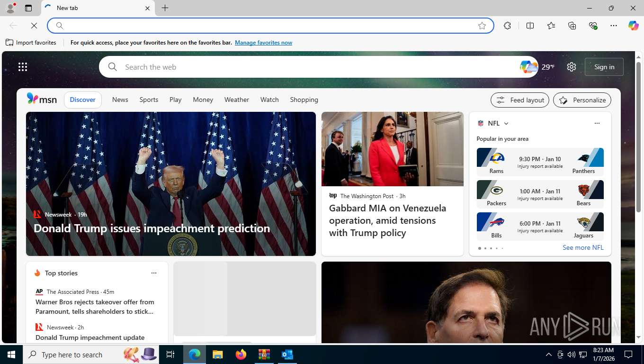This screenshot has height=364, width=644.
Task: Open page settings gear icon
Action: [572, 67]
